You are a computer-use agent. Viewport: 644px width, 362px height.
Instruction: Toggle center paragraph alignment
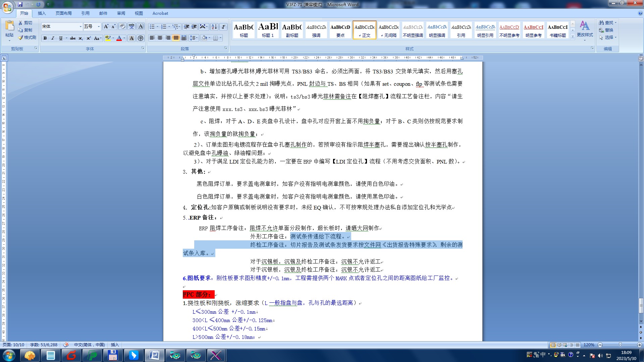pos(160,38)
